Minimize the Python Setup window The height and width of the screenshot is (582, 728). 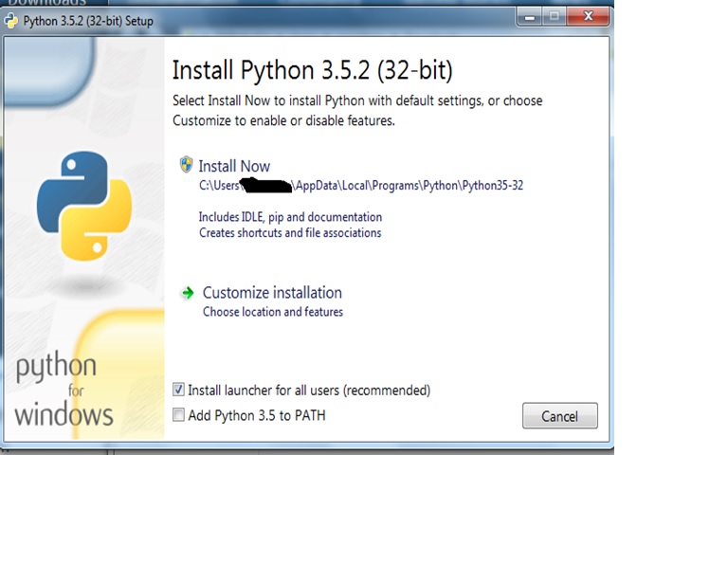529,16
